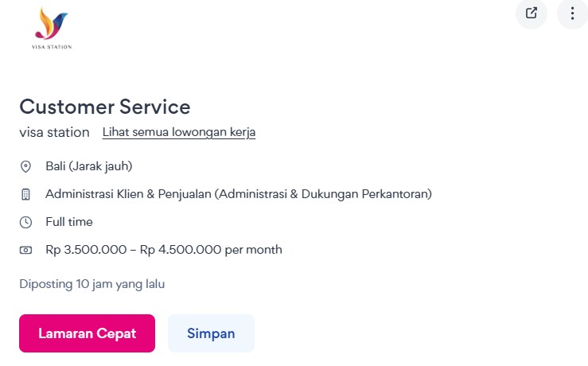Click the Full time label
588x366 pixels.
tap(69, 222)
